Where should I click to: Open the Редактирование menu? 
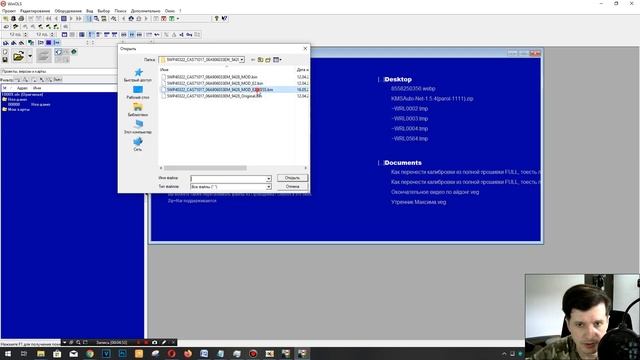click(x=35, y=11)
